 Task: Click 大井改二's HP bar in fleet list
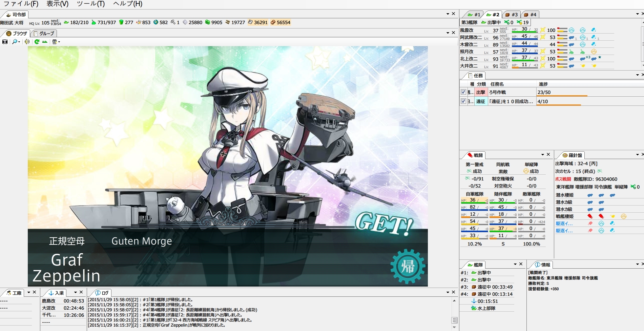pos(525,67)
